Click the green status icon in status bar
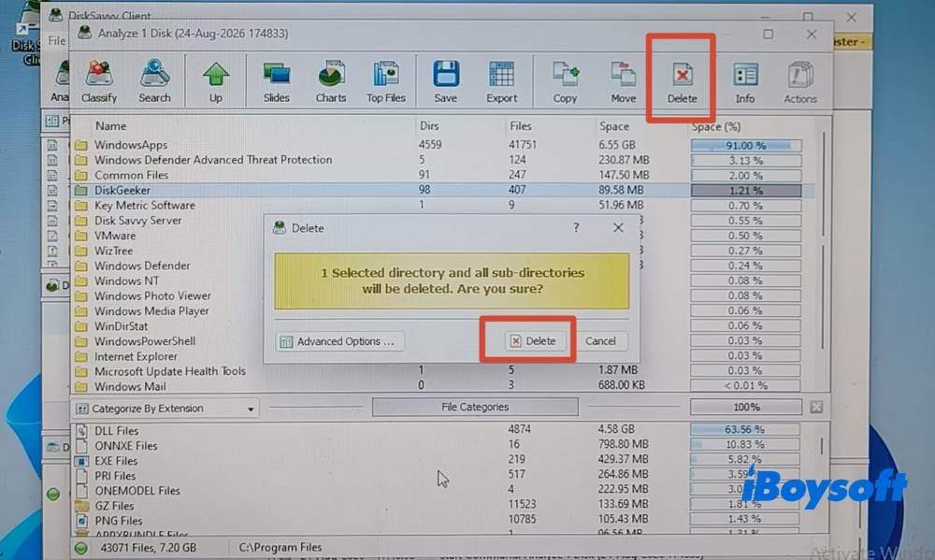The width and height of the screenshot is (935, 560). click(81, 548)
